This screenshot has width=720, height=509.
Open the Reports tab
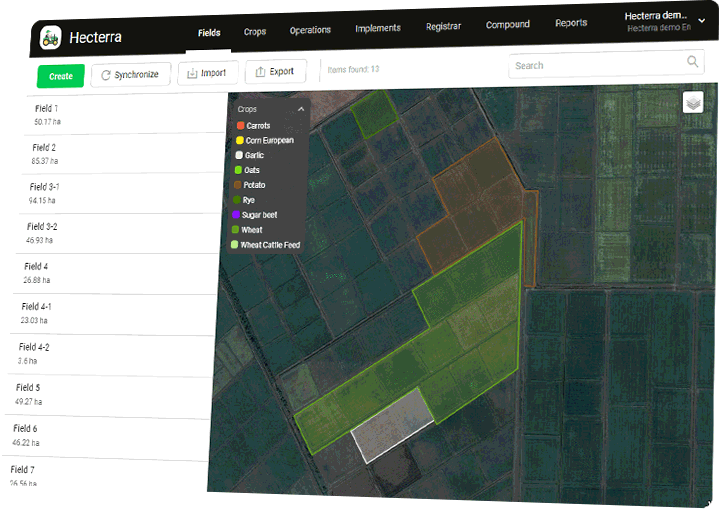[571, 23]
